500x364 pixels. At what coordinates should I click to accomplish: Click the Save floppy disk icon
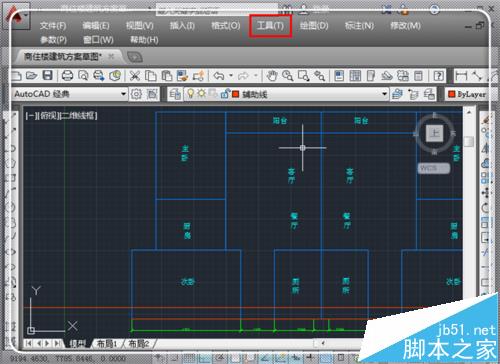[47, 76]
